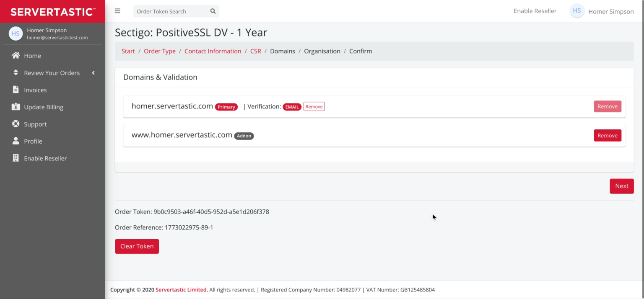Go to Invoices in sidebar
644x299 pixels.
52,90
